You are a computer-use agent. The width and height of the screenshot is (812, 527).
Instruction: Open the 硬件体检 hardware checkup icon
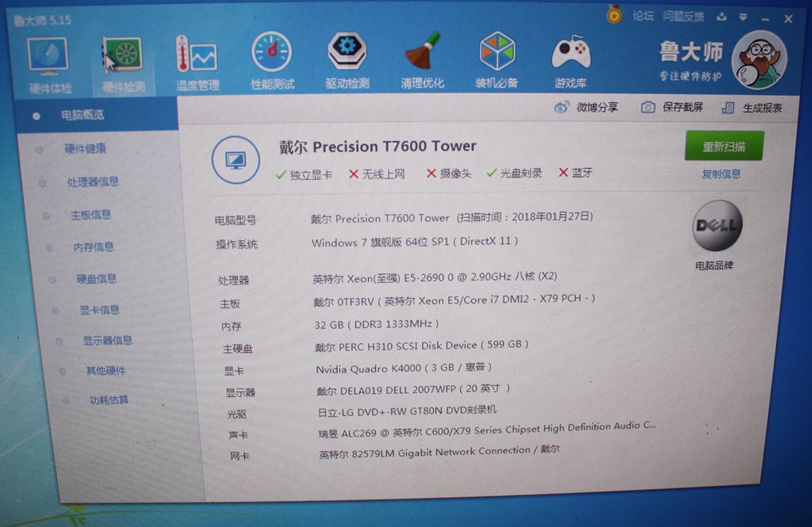pos(49,65)
